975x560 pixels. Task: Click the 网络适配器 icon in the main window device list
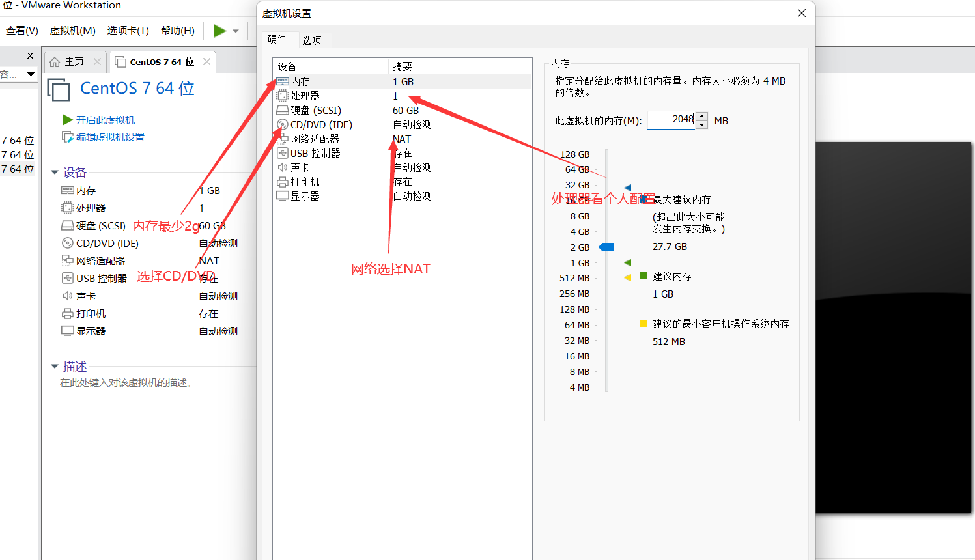(x=68, y=260)
